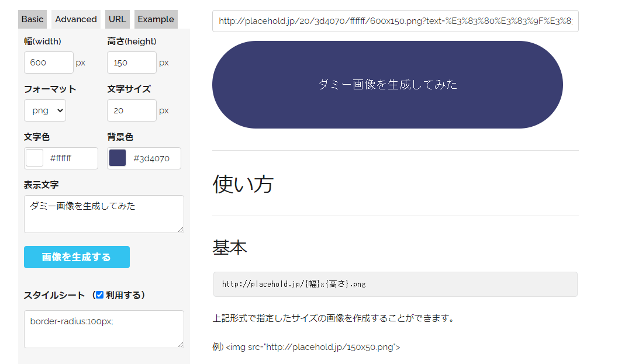Click the generated dummy image preview

click(387, 85)
